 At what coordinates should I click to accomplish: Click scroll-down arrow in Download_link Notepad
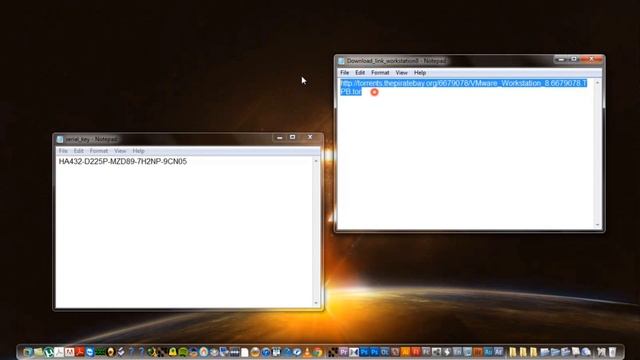(x=598, y=225)
